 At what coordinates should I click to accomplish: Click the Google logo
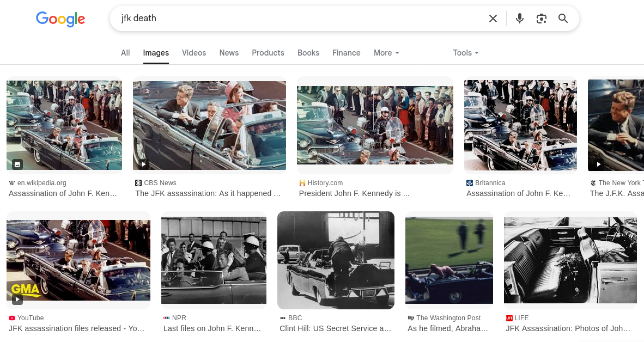point(60,19)
